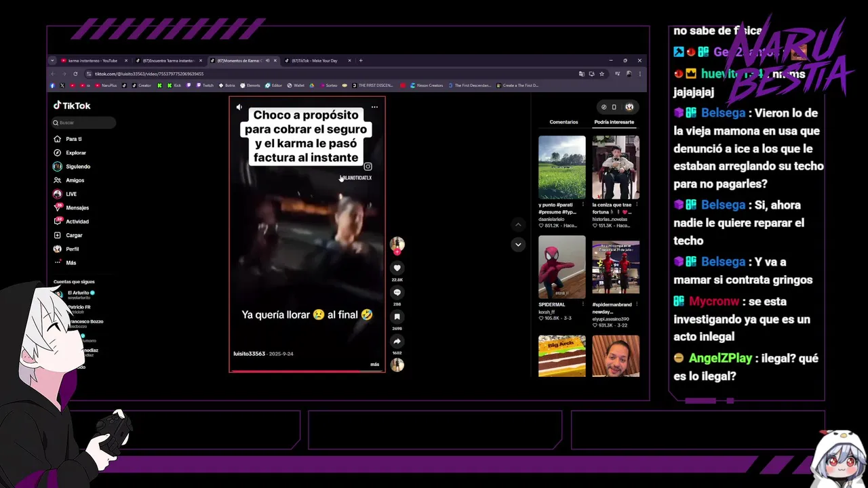This screenshot has width=868, height=488.
Task: Open options for y punto #parati video
Action: tap(583, 205)
